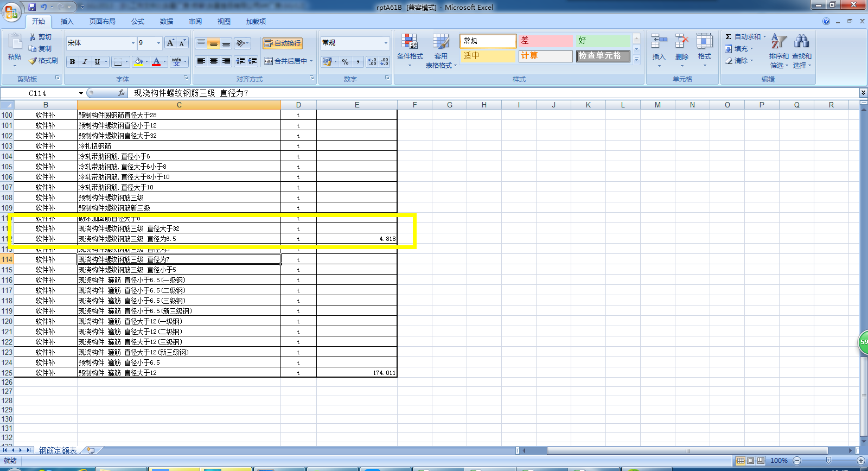
Task: Toggle Bold formatting
Action: click(x=72, y=62)
